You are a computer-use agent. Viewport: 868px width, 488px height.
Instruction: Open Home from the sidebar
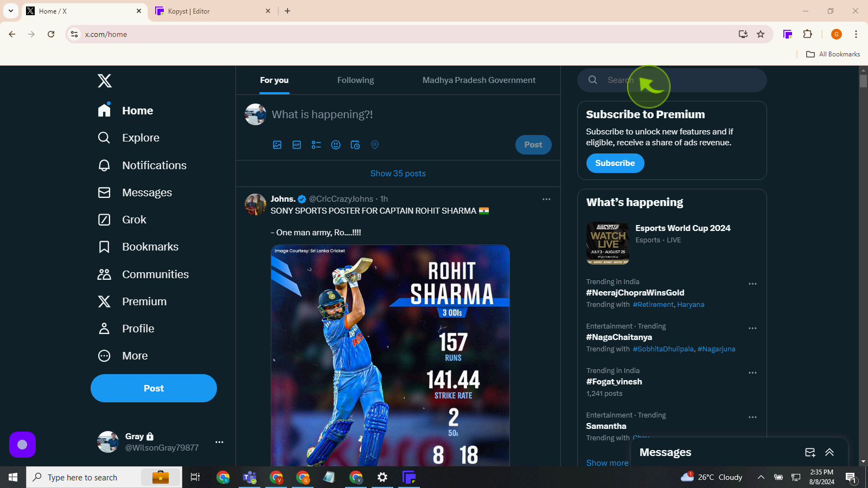[126, 111]
